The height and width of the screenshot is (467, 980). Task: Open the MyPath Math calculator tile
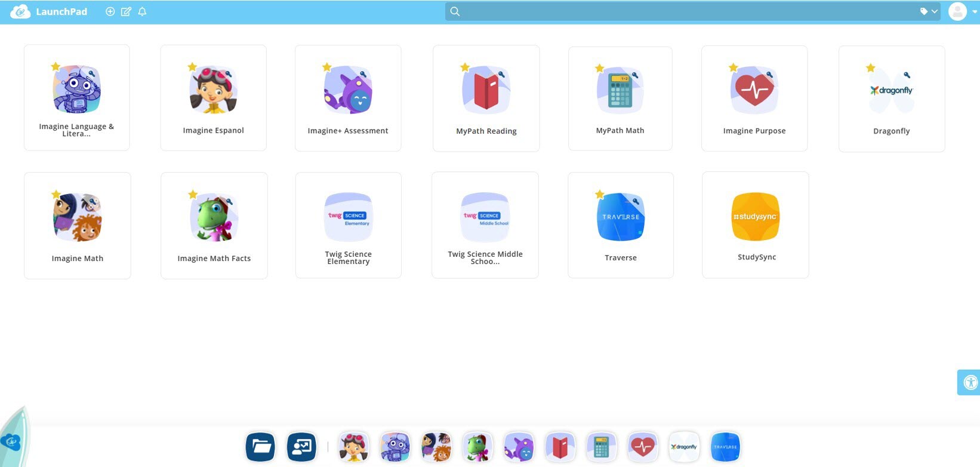[620, 99]
